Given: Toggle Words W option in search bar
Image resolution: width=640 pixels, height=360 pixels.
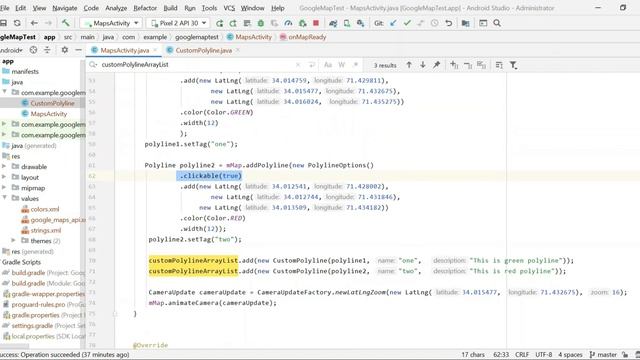Looking at the screenshot, I should tap(342, 64).
